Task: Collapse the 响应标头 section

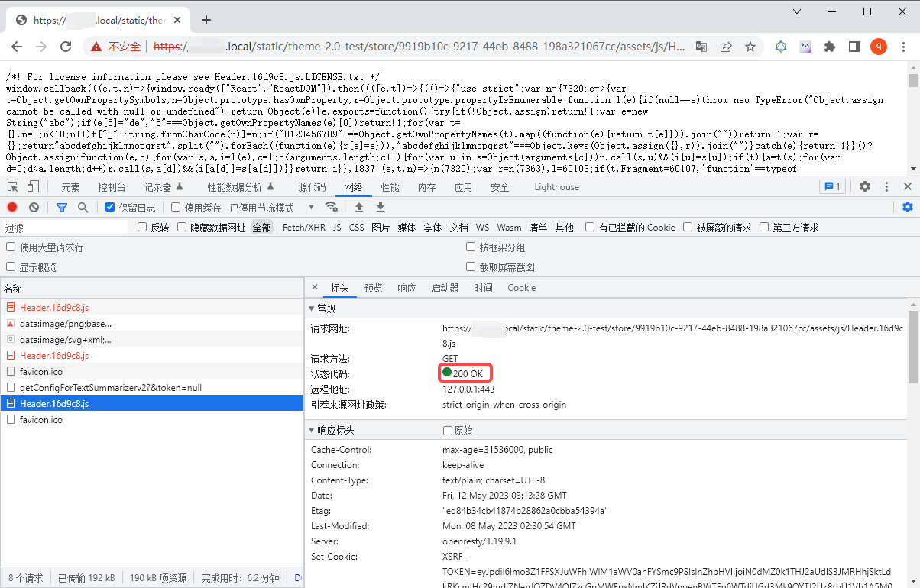Action: pyautogui.click(x=312, y=430)
